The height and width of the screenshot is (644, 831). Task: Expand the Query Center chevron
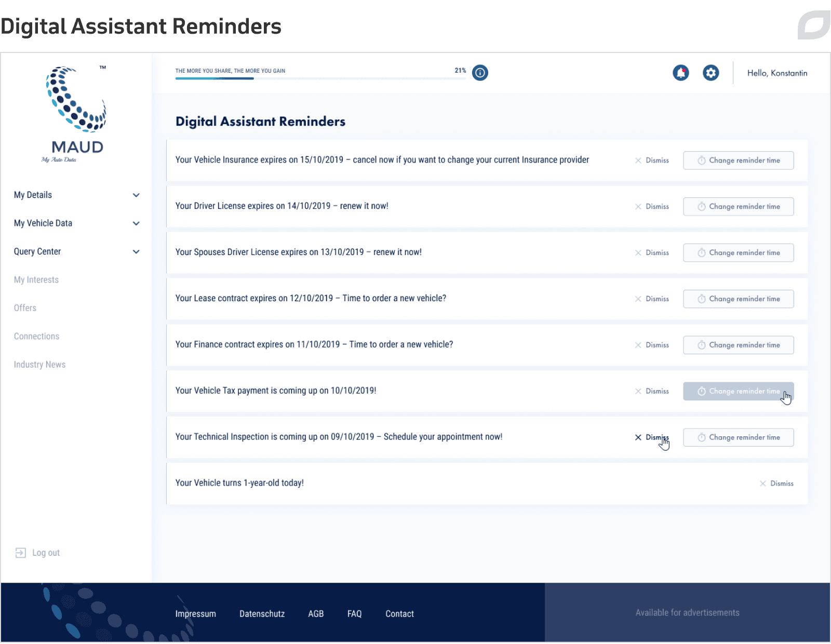136,252
